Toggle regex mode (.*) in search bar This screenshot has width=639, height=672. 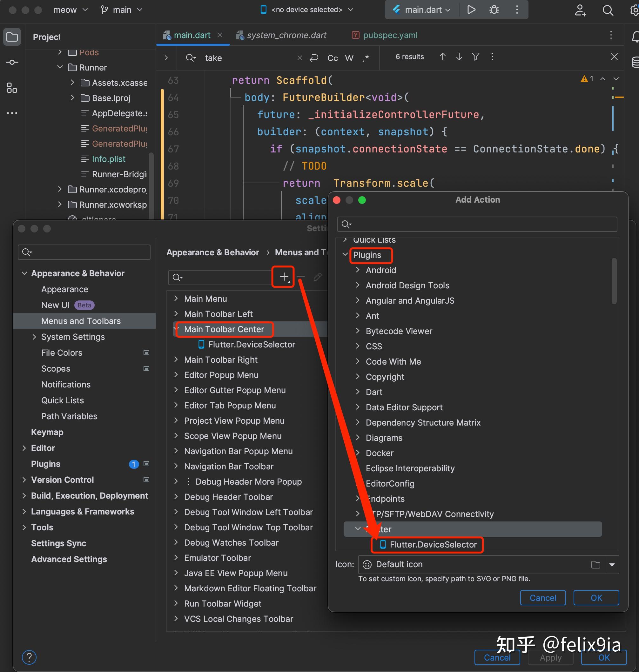pyautogui.click(x=366, y=58)
